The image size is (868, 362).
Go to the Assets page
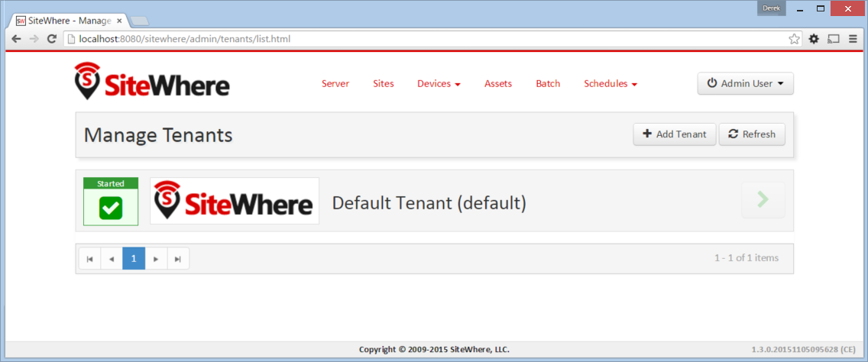tap(498, 83)
